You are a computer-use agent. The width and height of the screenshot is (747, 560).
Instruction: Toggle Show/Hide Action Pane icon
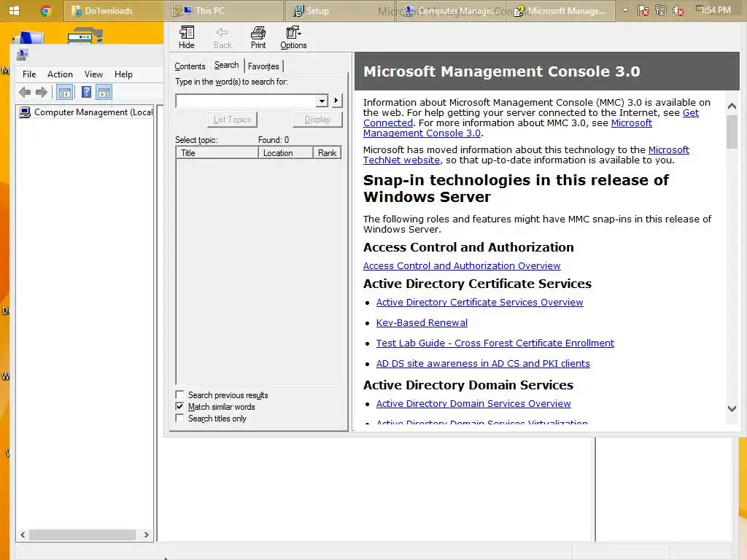(x=104, y=93)
